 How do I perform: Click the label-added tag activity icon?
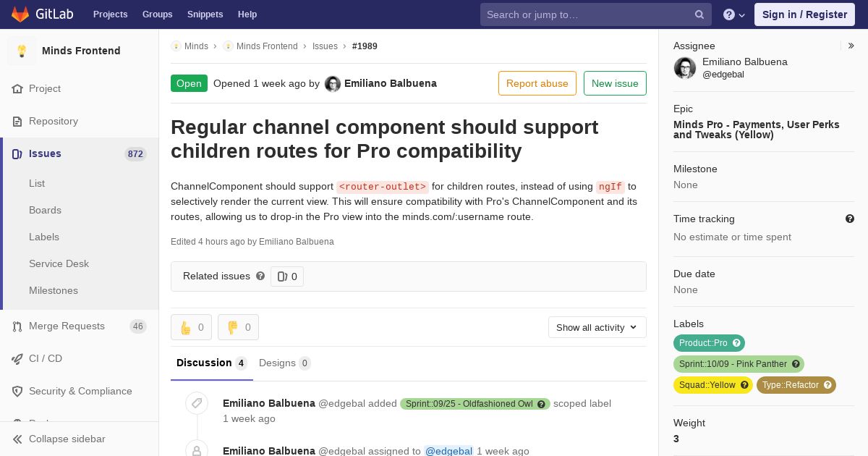click(197, 403)
